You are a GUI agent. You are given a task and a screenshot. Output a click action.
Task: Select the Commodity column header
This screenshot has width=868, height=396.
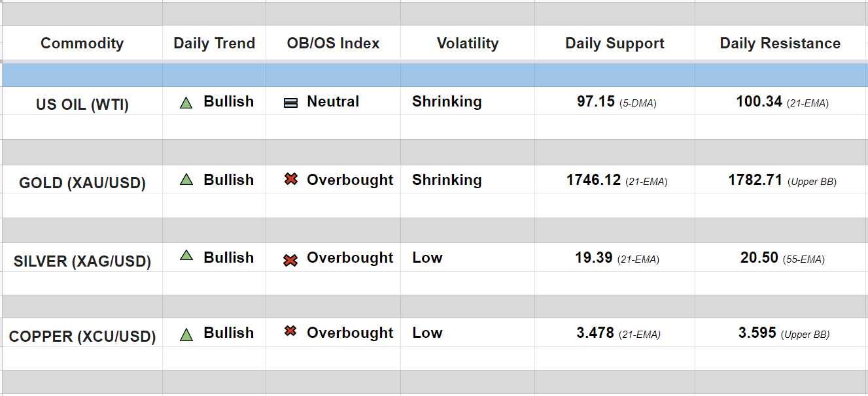coord(82,44)
